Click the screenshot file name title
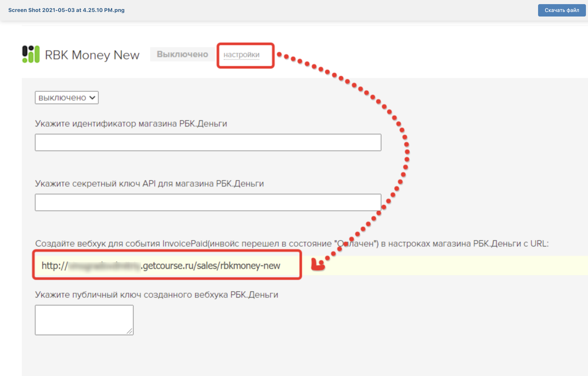Screen dimensions: 588x376 pos(66,10)
